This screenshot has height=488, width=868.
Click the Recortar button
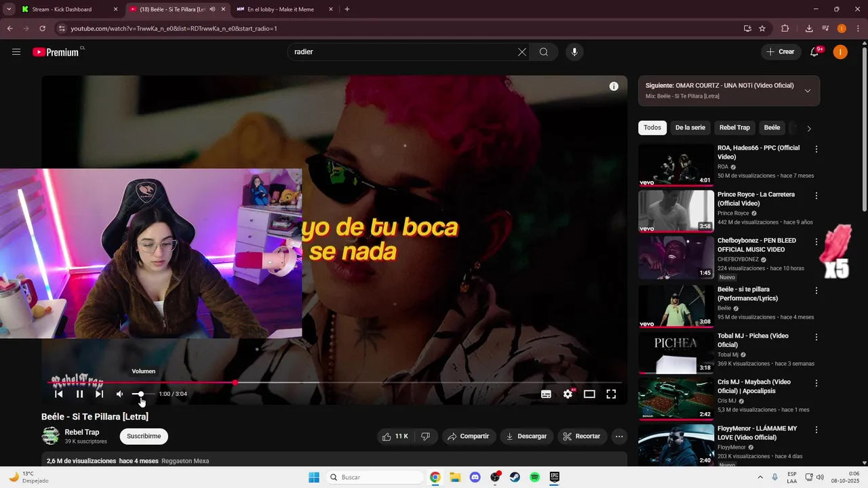pos(582,436)
